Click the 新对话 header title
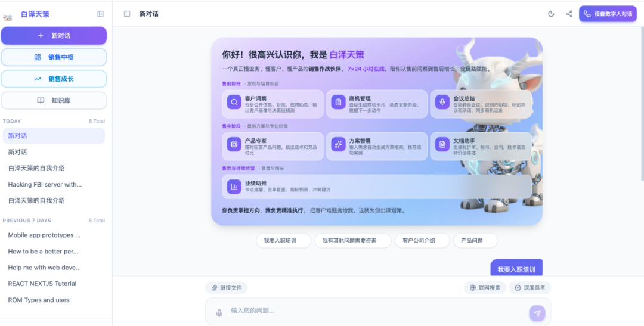644x326 pixels. [148, 14]
